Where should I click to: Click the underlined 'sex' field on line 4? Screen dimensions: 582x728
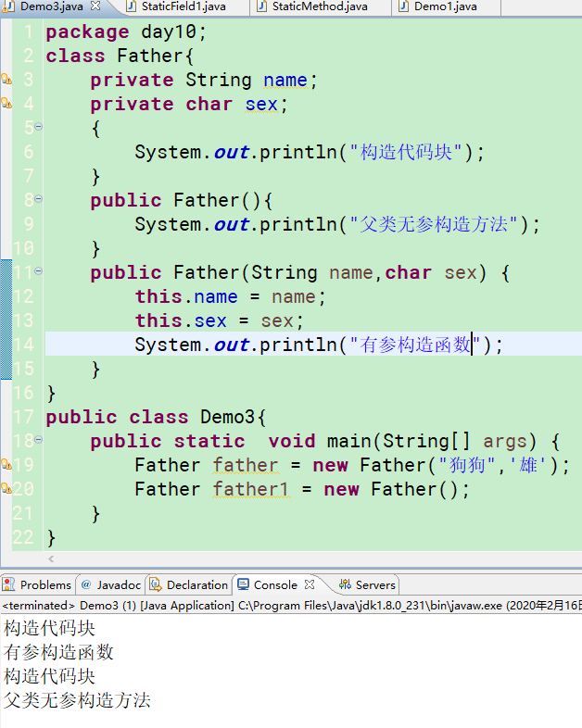[261, 105]
